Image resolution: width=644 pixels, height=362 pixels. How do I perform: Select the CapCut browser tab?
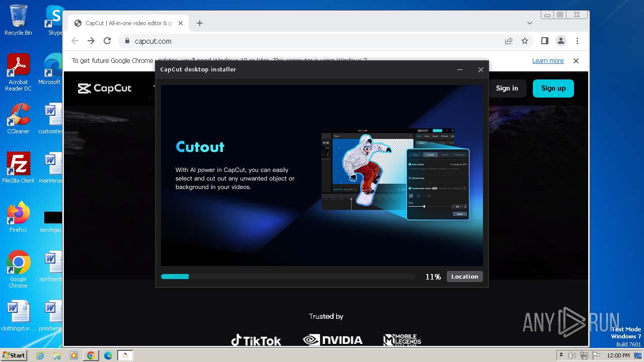click(x=128, y=23)
